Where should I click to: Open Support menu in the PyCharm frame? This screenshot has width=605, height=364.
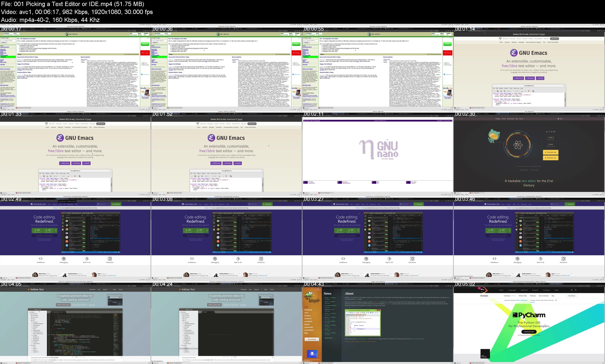coord(535,290)
